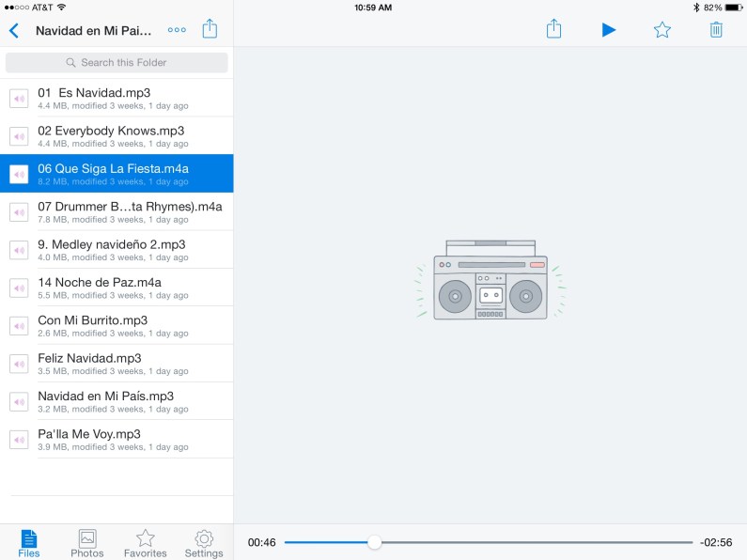Open 02 Everybody Knows.mp3

coord(117,135)
